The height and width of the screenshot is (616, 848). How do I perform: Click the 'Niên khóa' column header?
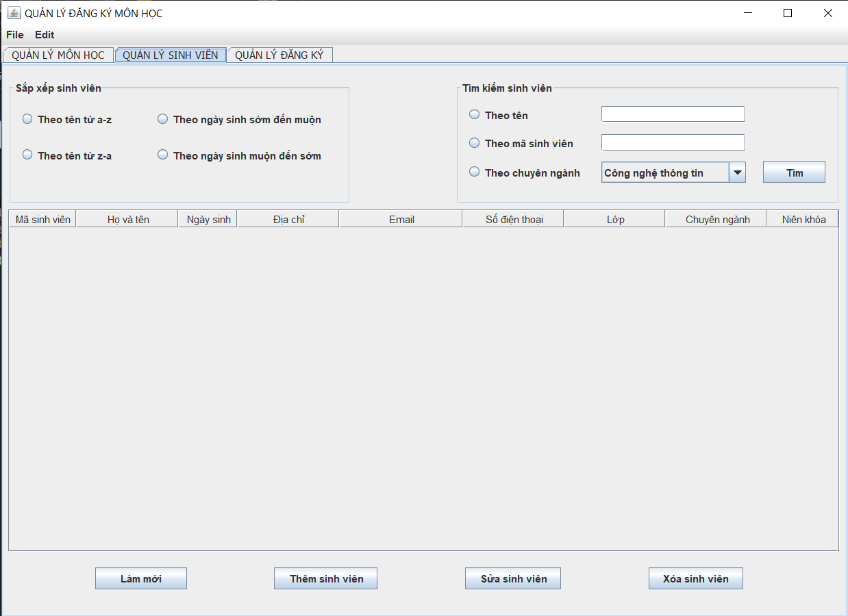[803, 219]
